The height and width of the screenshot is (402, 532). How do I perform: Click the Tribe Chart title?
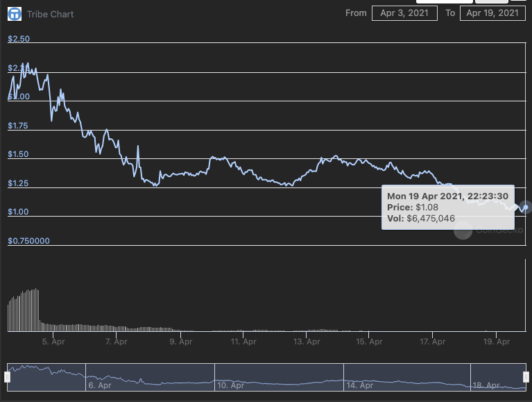50,15
